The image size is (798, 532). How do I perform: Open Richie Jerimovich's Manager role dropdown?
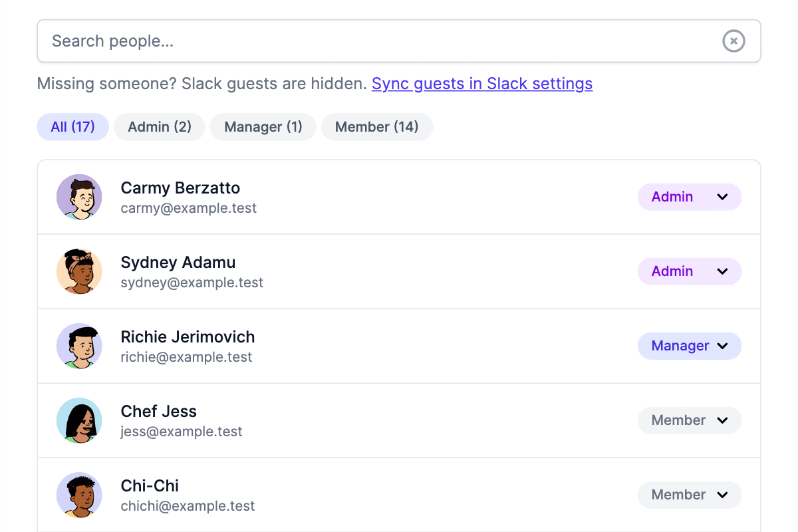coord(690,346)
